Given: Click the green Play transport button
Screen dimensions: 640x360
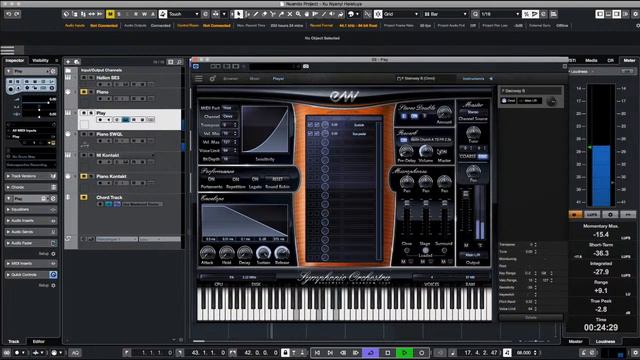Looking at the screenshot, I should tap(404, 353).
